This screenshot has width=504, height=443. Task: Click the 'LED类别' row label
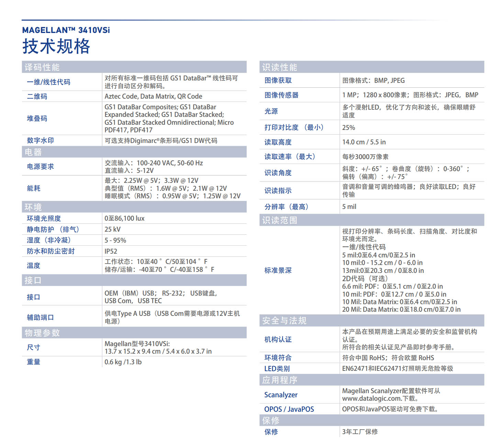[277, 369]
